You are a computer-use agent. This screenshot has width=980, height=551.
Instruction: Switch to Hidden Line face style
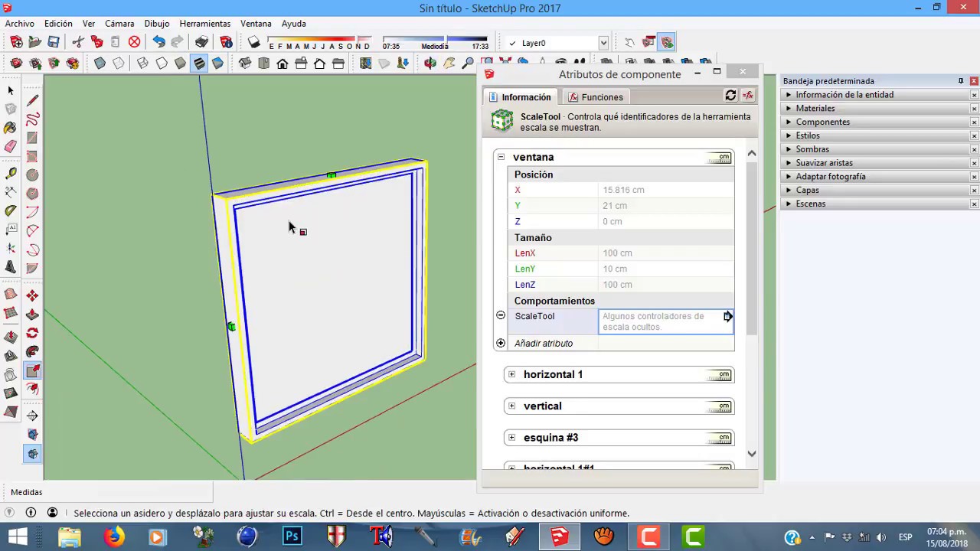[162, 64]
